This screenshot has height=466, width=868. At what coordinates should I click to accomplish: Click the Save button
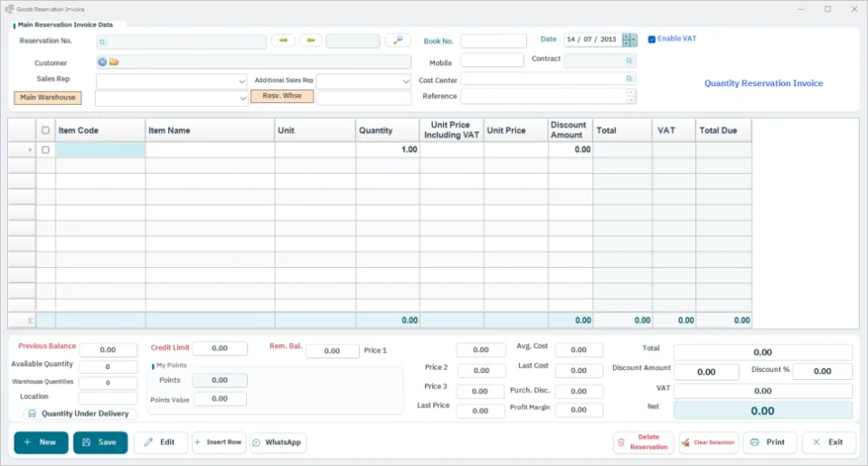[x=100, y=442]
